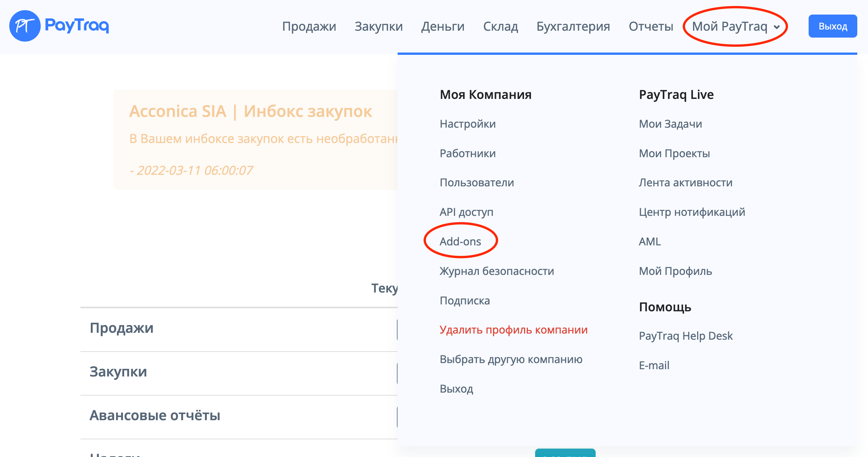Click the red Удалить профиль компании link

point(513,330)
